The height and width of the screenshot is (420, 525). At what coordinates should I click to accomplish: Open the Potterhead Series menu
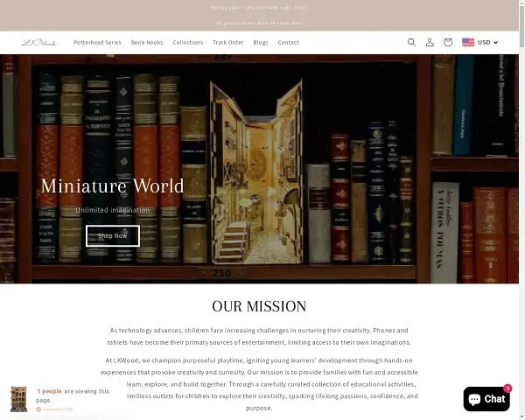pos(97,42)
